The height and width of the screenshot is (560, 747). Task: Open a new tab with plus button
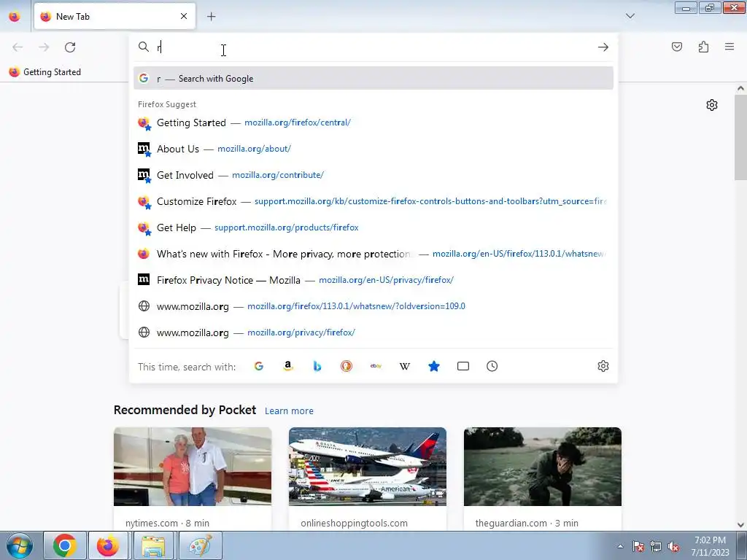click(211, 17)
